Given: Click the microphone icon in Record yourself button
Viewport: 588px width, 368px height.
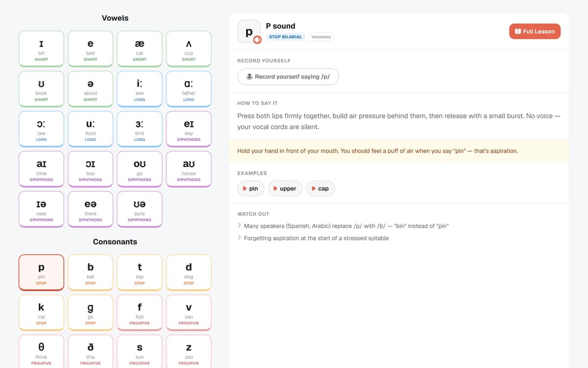Looking at the screenshot, I should click(249, 77).
